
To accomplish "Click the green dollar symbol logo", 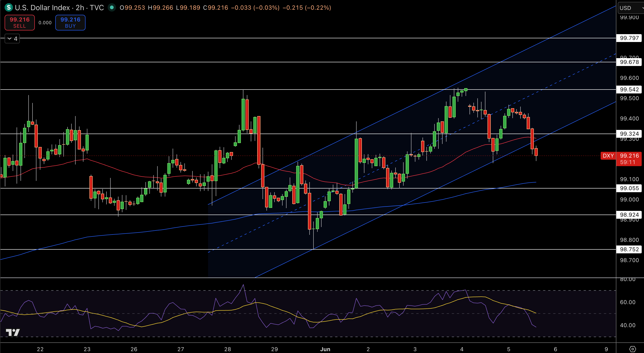I will [9, 8].
